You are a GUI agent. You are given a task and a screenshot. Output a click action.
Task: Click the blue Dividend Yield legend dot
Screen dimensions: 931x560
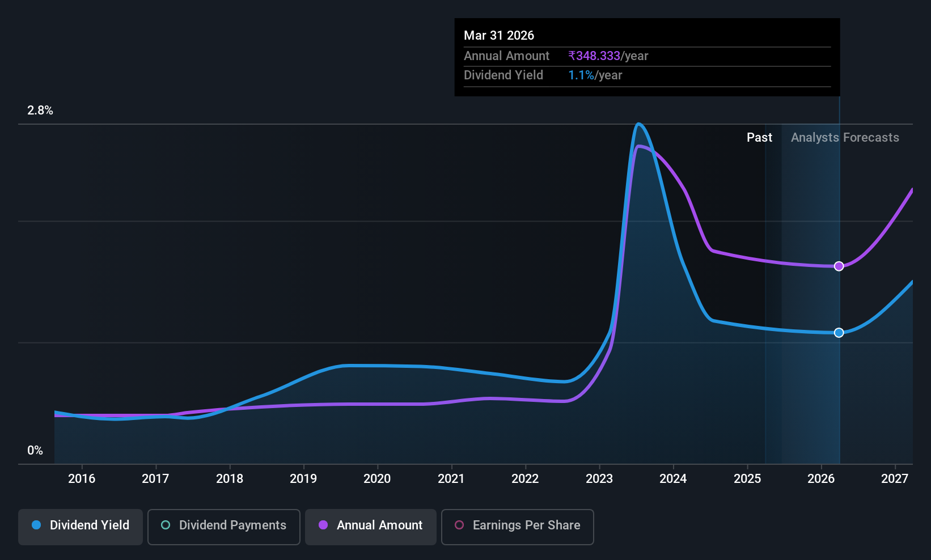[x=36, y=525]
